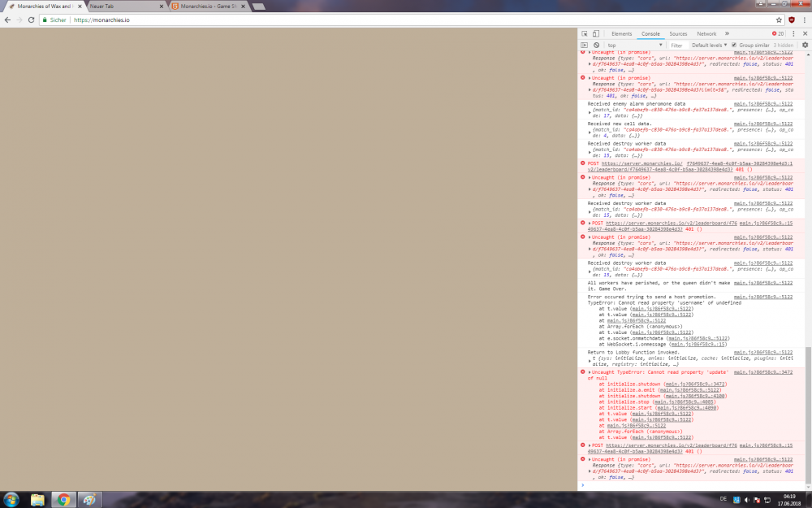Open the Action Center flag in the tray
The width and height of the screenshot is (812, 508).
click(757, 500)
